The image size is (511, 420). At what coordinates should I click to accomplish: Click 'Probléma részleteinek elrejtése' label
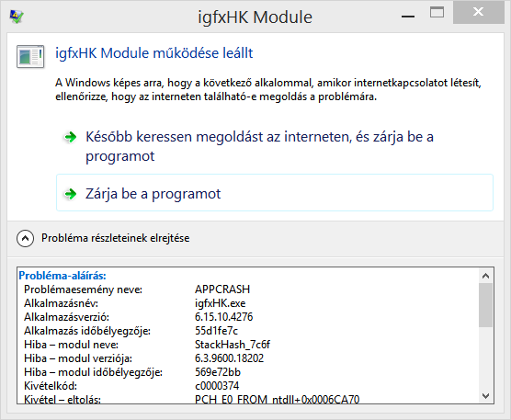(x=116, y=238)
